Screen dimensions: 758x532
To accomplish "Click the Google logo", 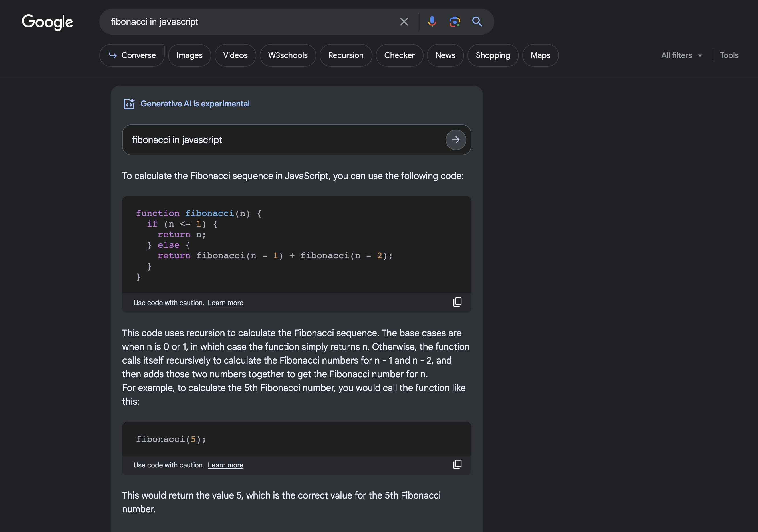I will pos(47,22).
